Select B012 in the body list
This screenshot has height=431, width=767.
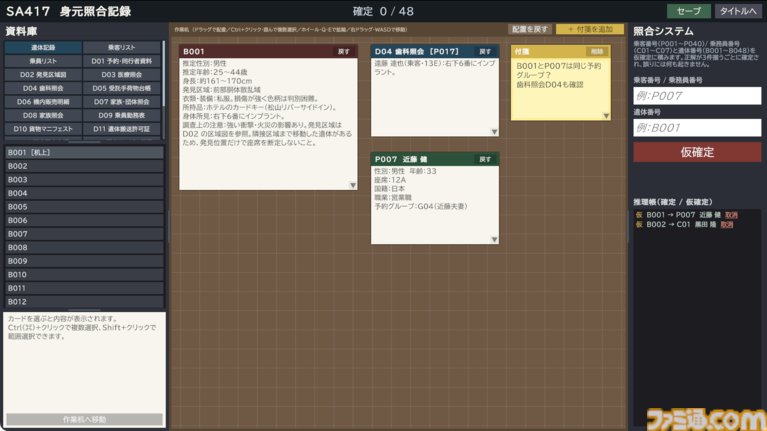click(84, 302)
